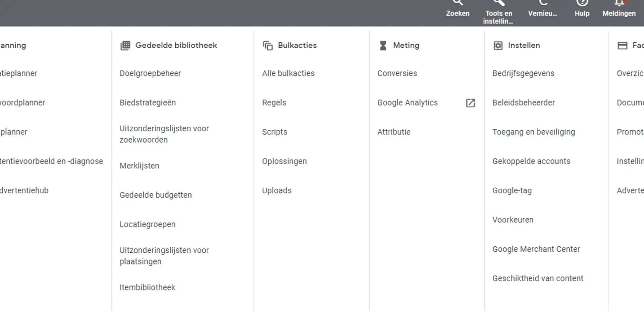This screenshot has width=644, height=311.
Task: Open Tools en instellingen wrench icon
Action: (x=498, y=3)
